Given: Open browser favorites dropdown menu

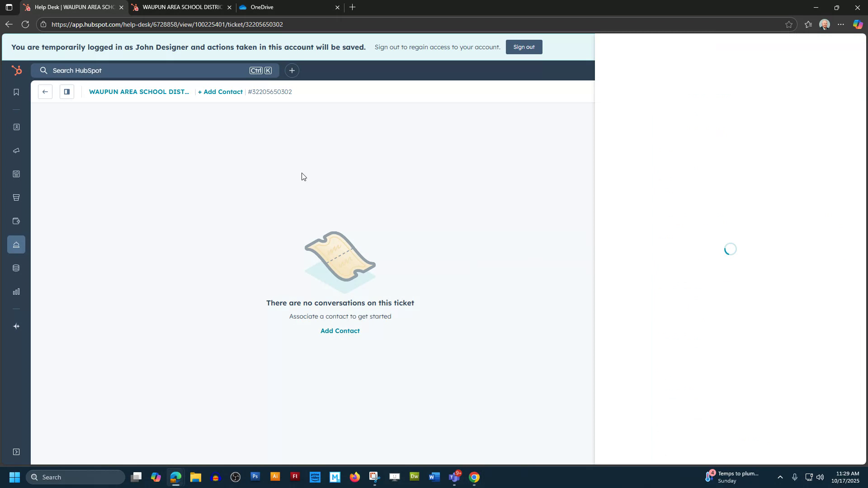Looking at the screenshot, I should pos(808,24).
